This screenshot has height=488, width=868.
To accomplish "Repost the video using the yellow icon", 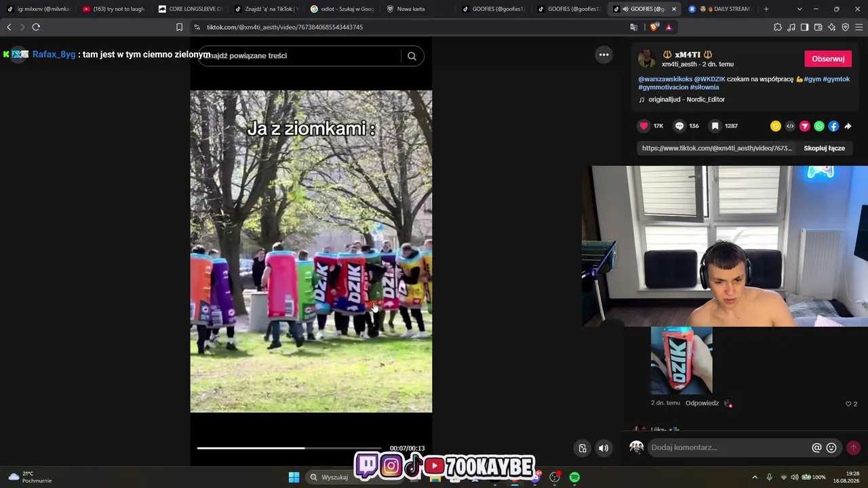I will (x=776, y=126).
